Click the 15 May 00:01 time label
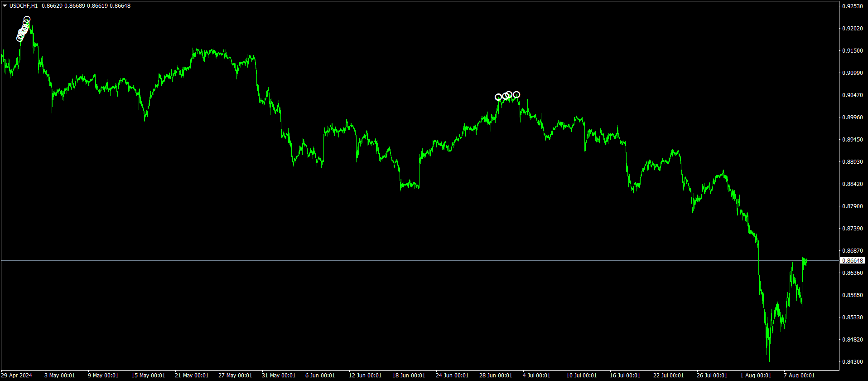Viewport: 868px width, 381px height. coord(148,376)
